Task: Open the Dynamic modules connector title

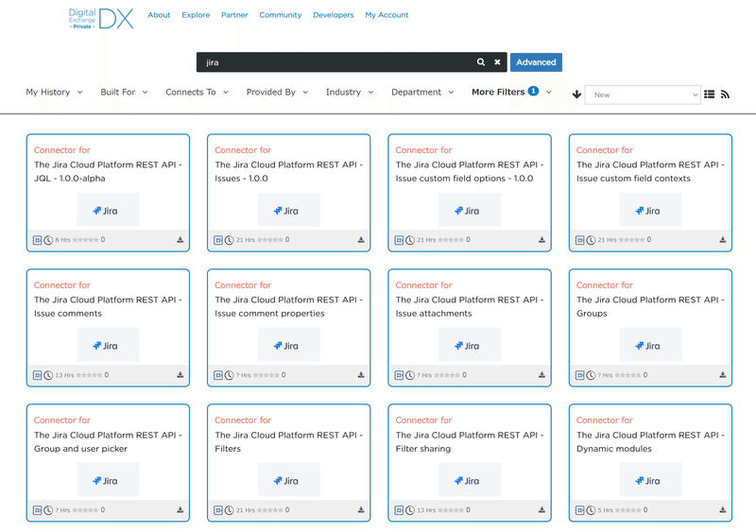Action: 650,441
